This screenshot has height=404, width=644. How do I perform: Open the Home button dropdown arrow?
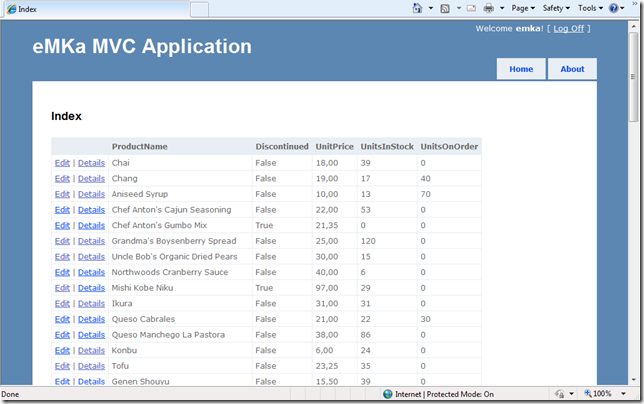coord(430,8)
